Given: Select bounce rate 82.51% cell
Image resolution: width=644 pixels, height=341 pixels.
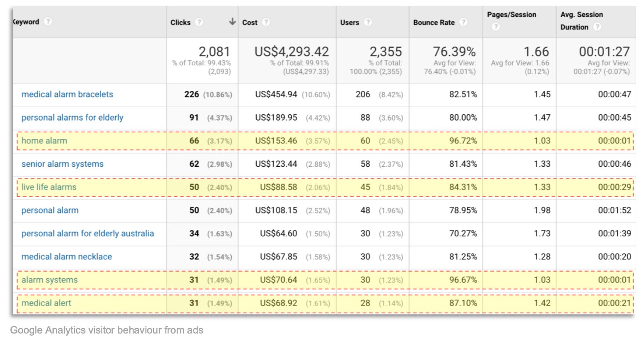Looking at the screenshot, I should pos(463,94).
